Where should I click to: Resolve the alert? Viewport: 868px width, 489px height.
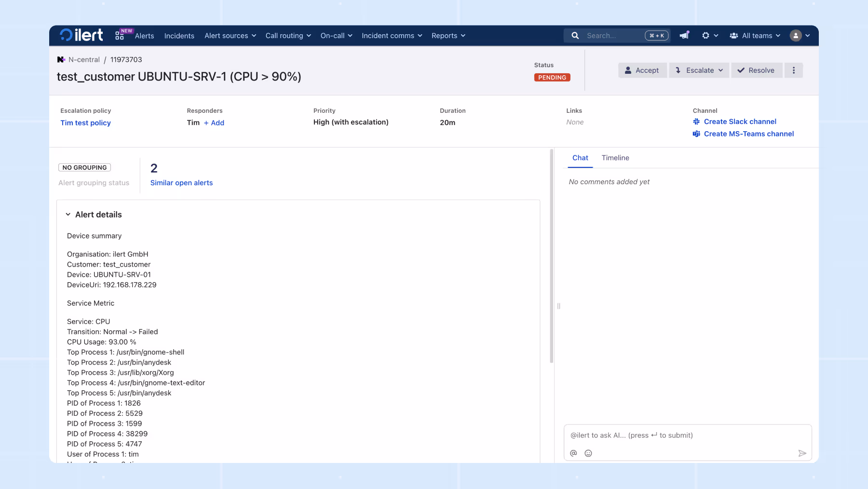(756, 70)
